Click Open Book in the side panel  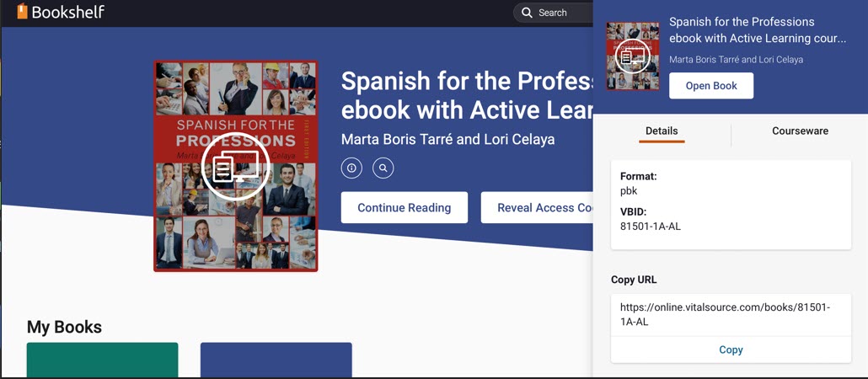(711, 86)
